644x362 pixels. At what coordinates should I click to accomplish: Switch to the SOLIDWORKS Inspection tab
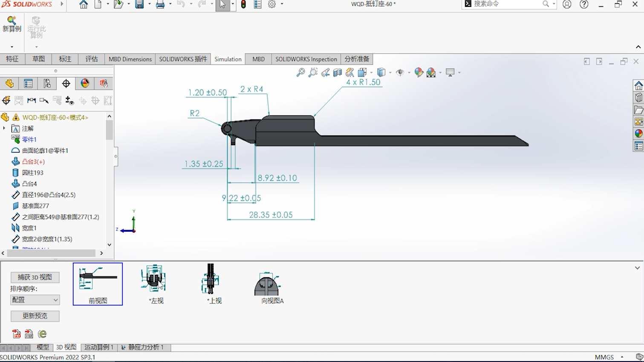coord(306,59)
